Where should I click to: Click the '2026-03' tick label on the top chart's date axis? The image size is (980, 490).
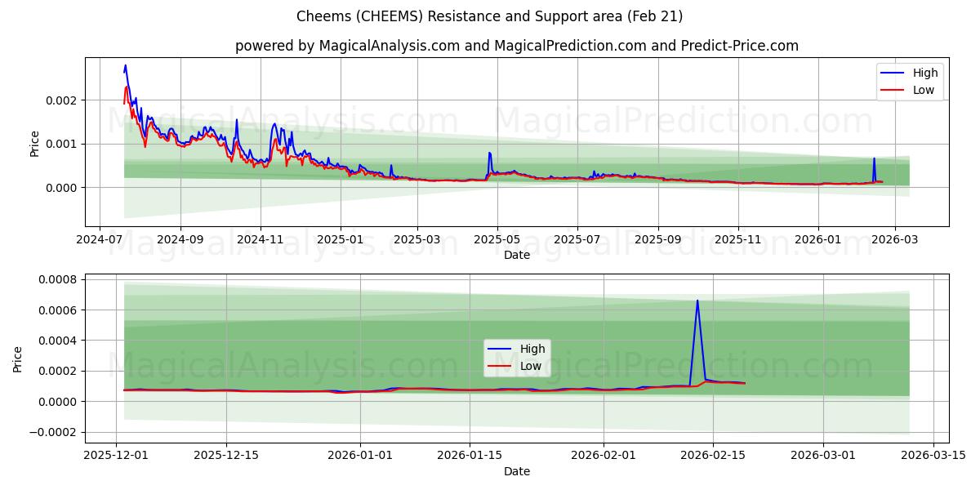895,240
